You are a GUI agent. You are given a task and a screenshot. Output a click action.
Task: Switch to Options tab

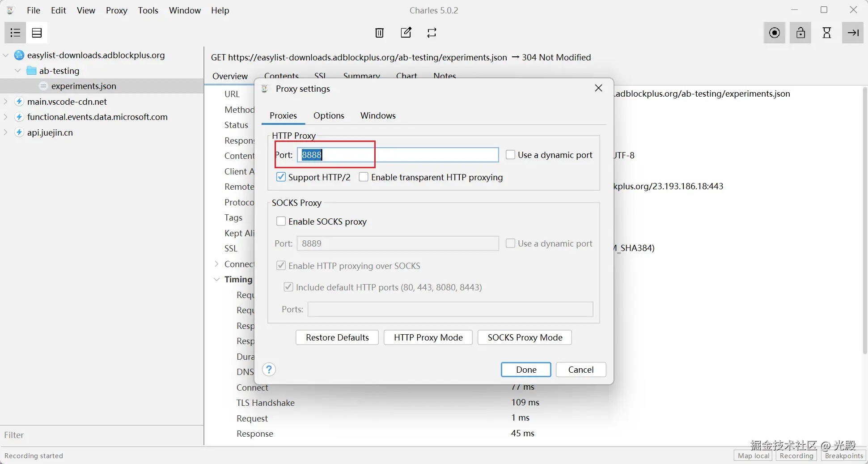click(329, 115)
